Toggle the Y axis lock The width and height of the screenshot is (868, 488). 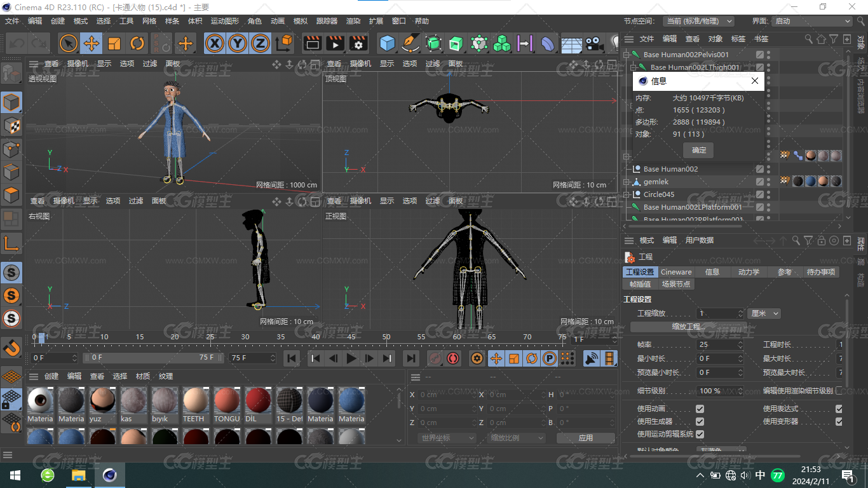pyautogui.click(x=238, y=43)
